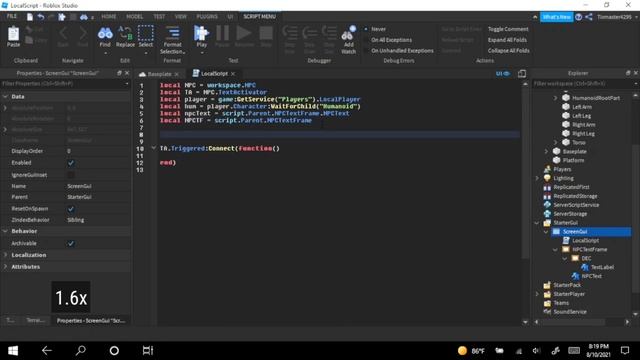The image size is (640, 360).
Task: Expand the Attributes section
Action: click(x=5, y=267)
